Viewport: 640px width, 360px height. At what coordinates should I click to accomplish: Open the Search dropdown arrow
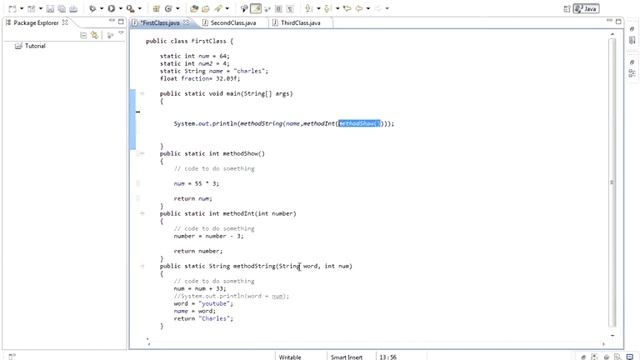[227, 9]
